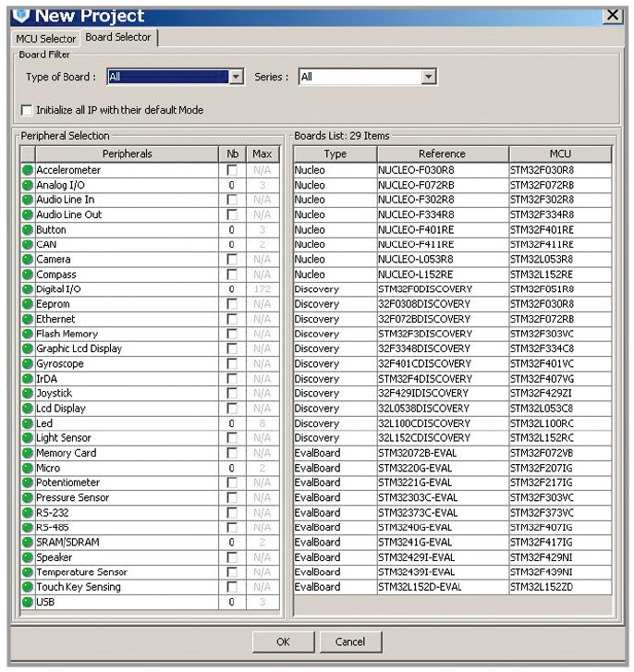This screenshot has width=634, height=672.
Task: Click the Nb value for CAN
Action: 232,245
